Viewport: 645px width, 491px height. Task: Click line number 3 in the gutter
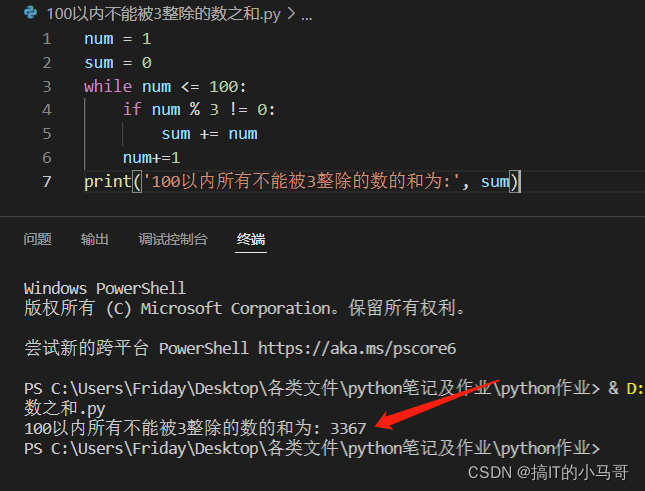coord(47,87)
